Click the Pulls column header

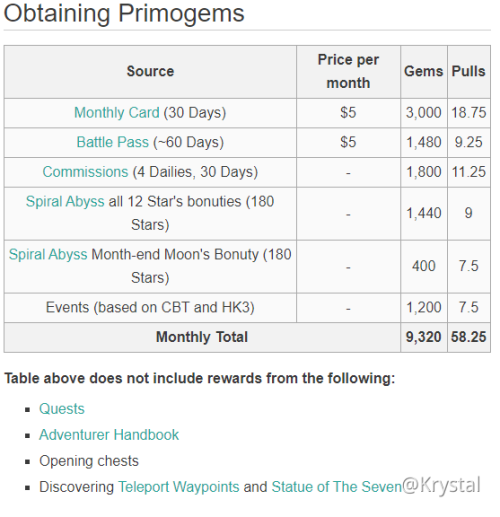[x=469, y=71]
